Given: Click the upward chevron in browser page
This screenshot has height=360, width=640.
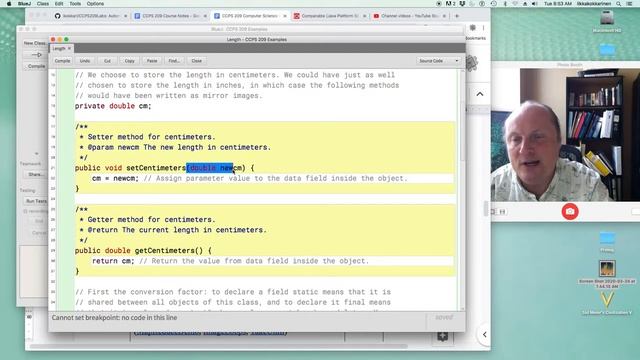Looking at the screenshot, I should (x=480, y=94).
